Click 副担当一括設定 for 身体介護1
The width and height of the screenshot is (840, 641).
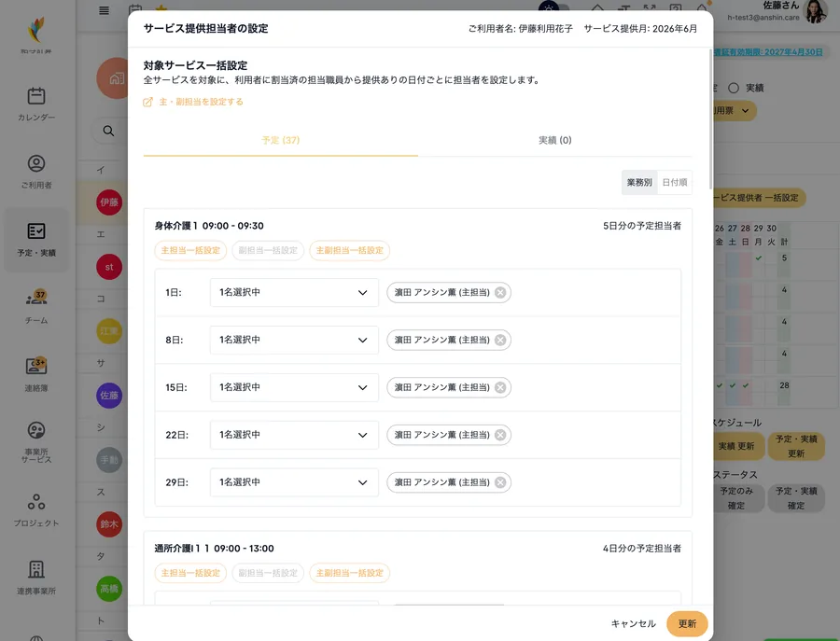268,251
